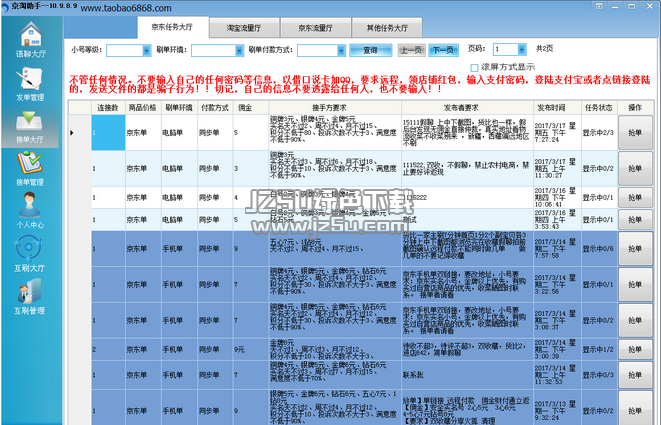This screenshot has width=661, height=425.
Task: Expand the 小号等级 dropdown
Action: pyautogui.click(x=146, y=51)
